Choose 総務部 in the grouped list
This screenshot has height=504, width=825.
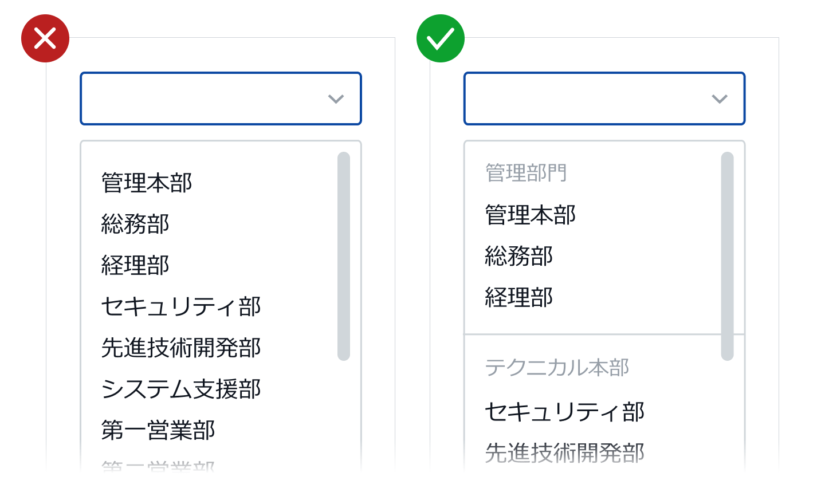[x=519, y=256]
